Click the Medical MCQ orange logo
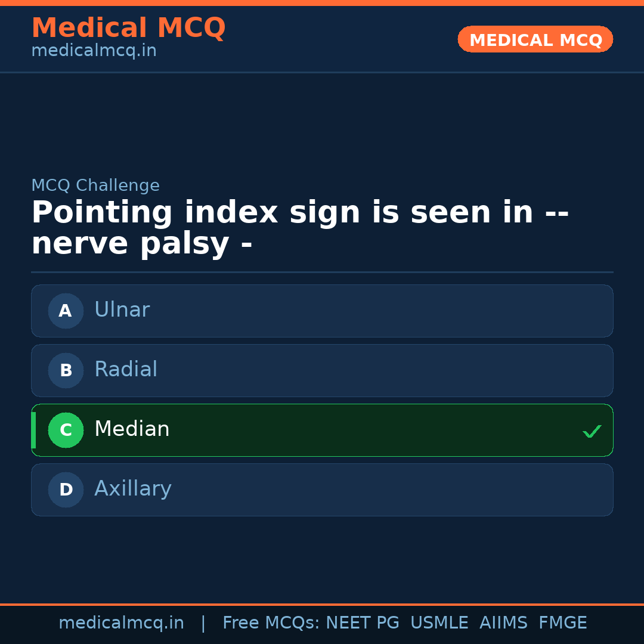The height and width of the screenshot is (644, 644). (128, 28)
